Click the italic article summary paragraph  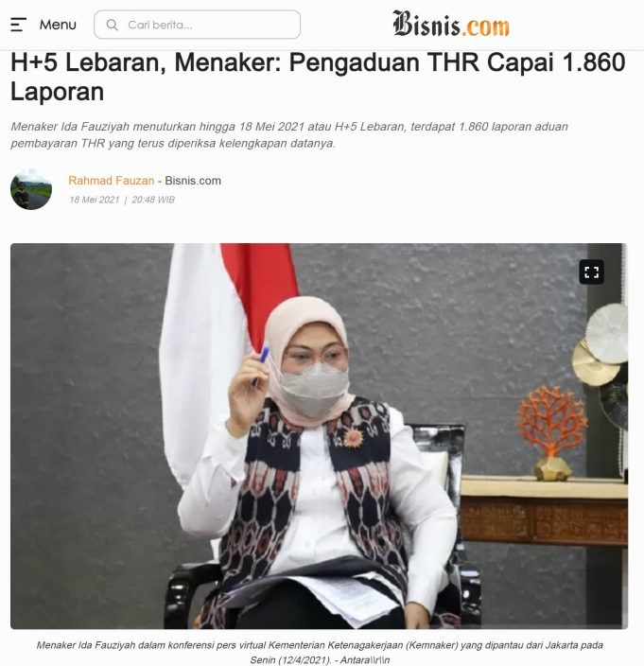[289, 135]
